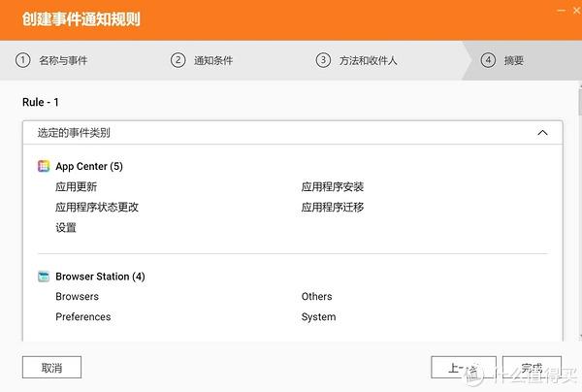Click the App Center icon

tap(44, 166)
